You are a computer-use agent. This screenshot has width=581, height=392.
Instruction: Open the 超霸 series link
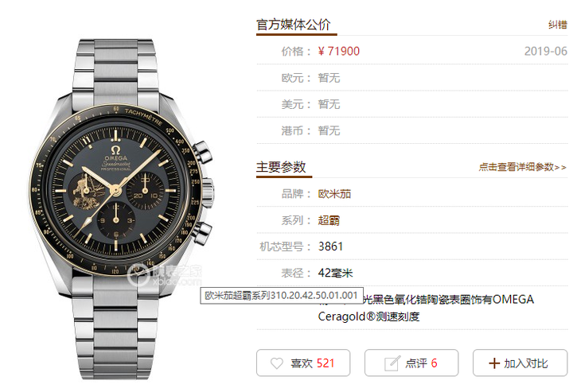coord(329,220)
